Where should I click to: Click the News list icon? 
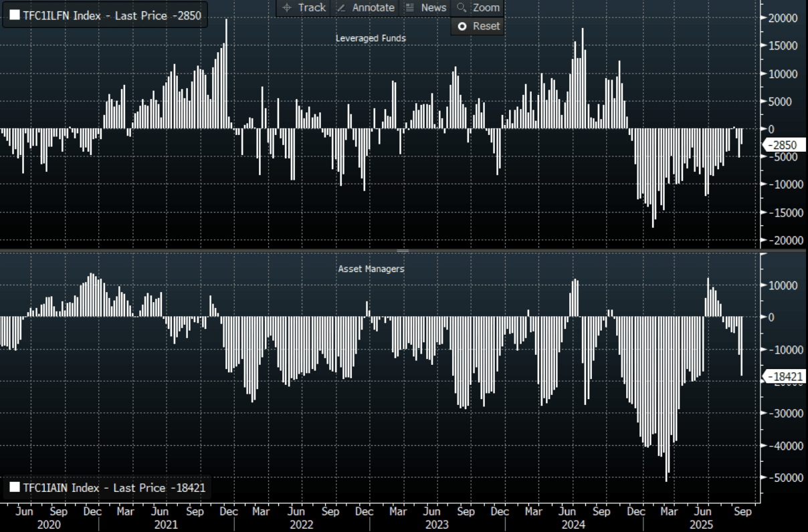[x=409, y=7]
